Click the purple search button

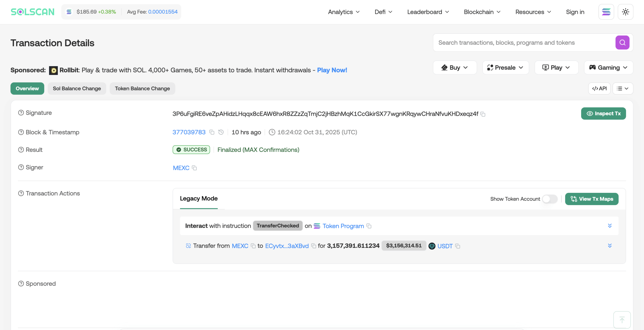[x=622, y=43]
